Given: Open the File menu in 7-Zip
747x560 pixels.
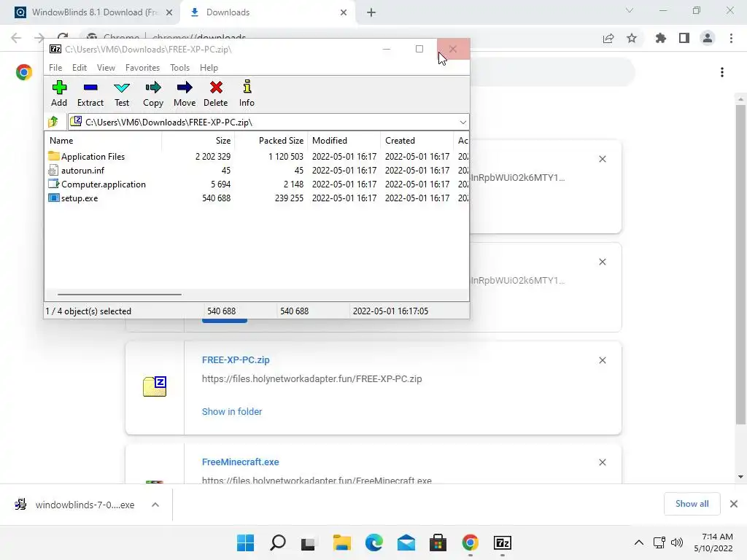Looking at the screenshot, I should click(x=55, y=68).
